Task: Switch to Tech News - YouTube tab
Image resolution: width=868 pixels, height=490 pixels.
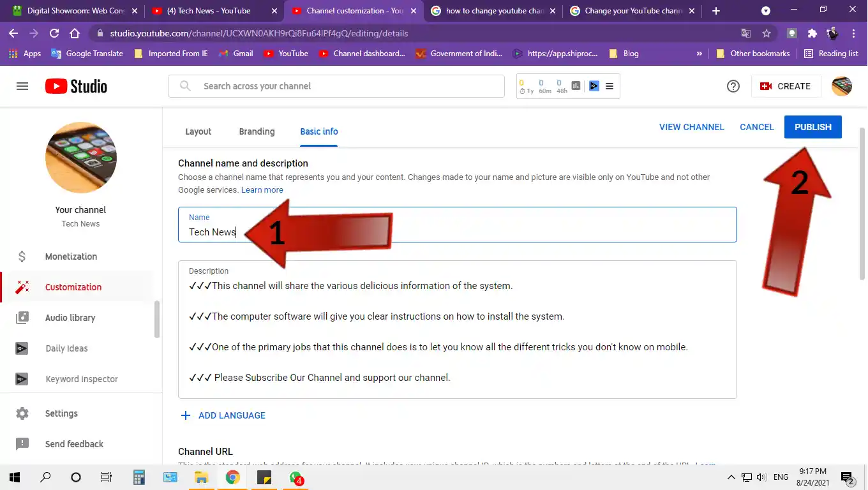Action: pyautogui.click(x=214, y=11)
